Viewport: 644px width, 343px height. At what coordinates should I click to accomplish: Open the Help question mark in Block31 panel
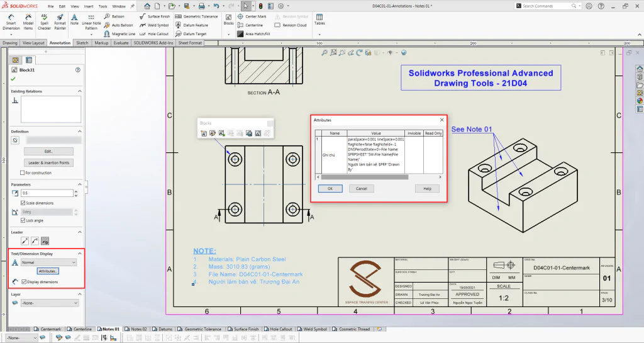78,70
